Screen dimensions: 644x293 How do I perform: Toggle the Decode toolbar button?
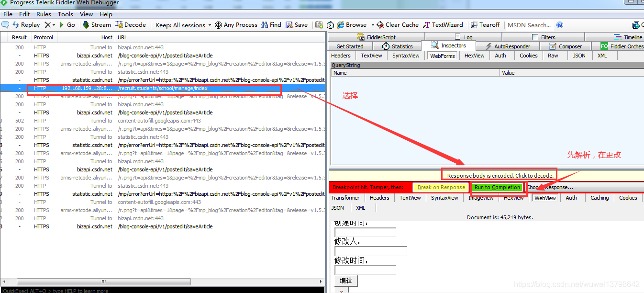[x=120, y=25]
